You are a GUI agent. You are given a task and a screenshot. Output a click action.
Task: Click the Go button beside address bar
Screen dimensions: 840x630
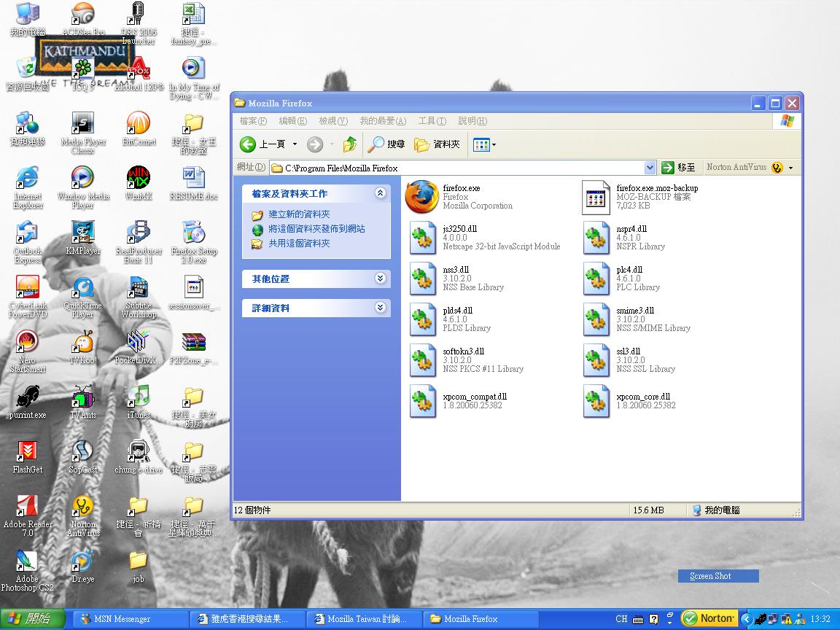678,168
